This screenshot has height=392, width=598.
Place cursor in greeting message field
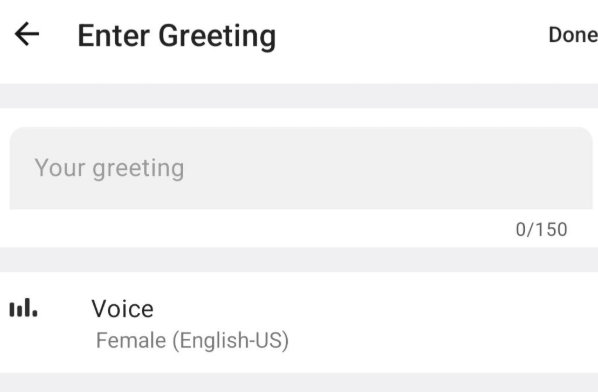[x=301, y=168]
